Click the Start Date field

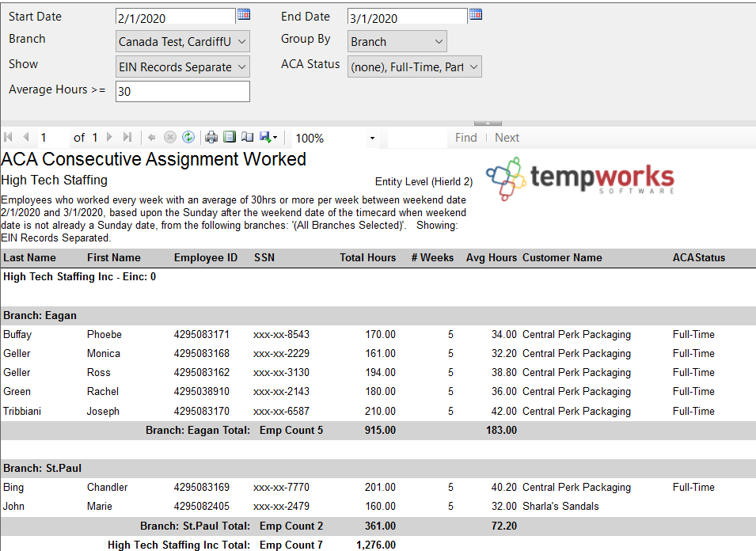pyautogui.click(x=176, y=17)
